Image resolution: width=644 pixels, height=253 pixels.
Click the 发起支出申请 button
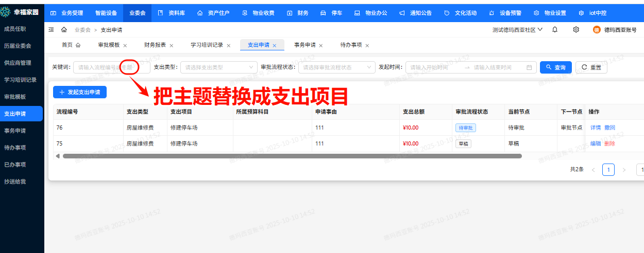[80, 93]
